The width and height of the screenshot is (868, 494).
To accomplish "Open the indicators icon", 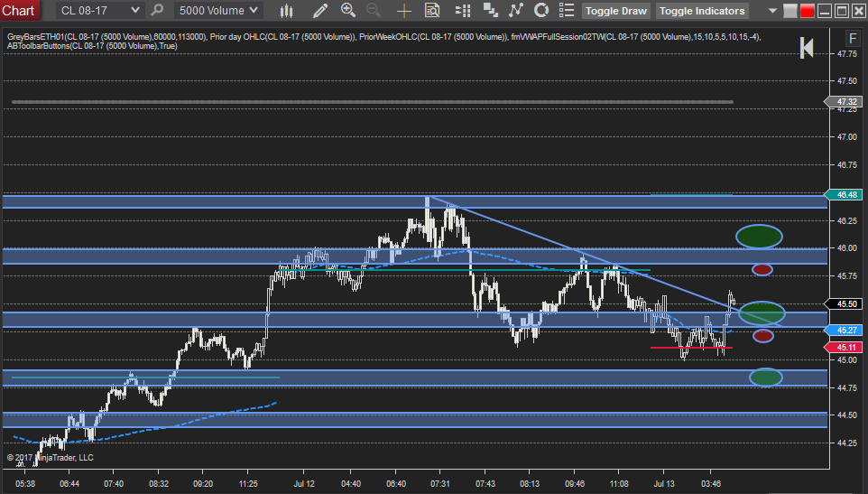I will [x=516, y=10].
